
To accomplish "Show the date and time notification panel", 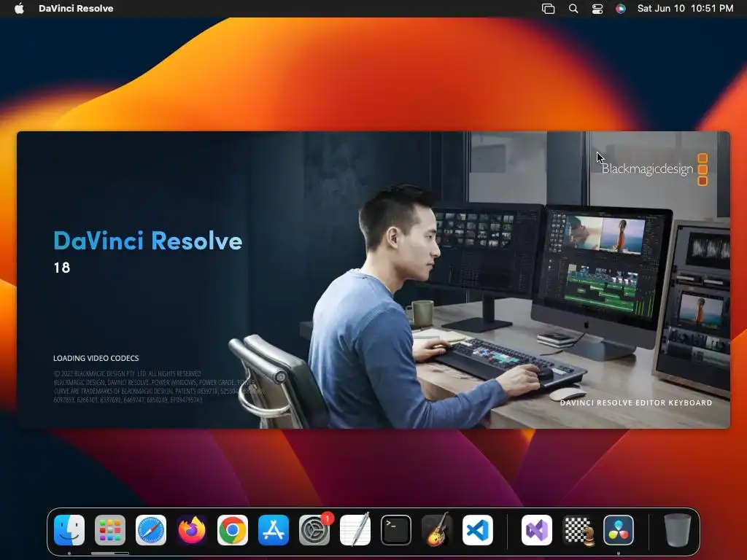I will [x=685, y=8].
